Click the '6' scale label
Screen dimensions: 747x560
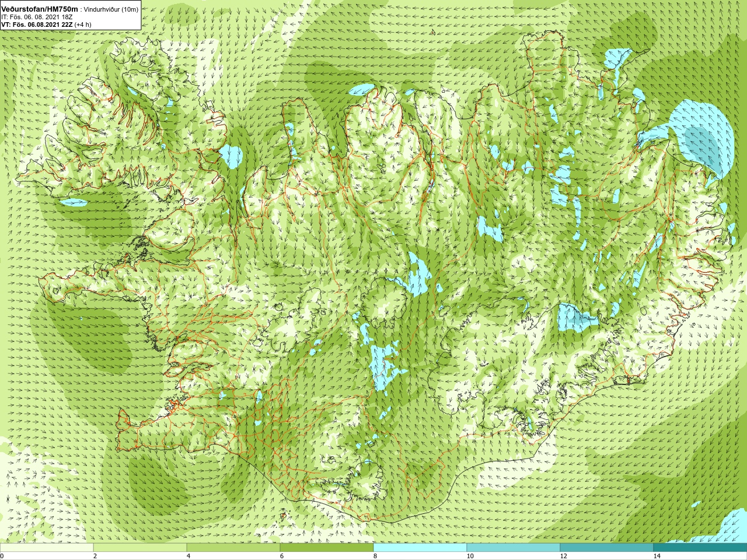[282, 556]
